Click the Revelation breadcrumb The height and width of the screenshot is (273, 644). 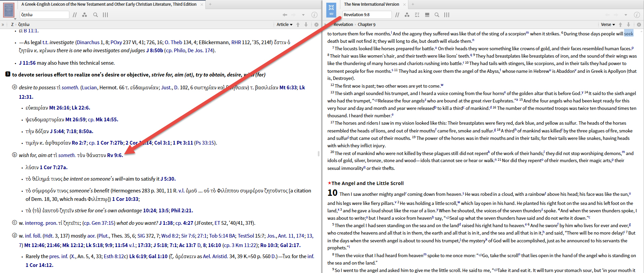(343, 25)
